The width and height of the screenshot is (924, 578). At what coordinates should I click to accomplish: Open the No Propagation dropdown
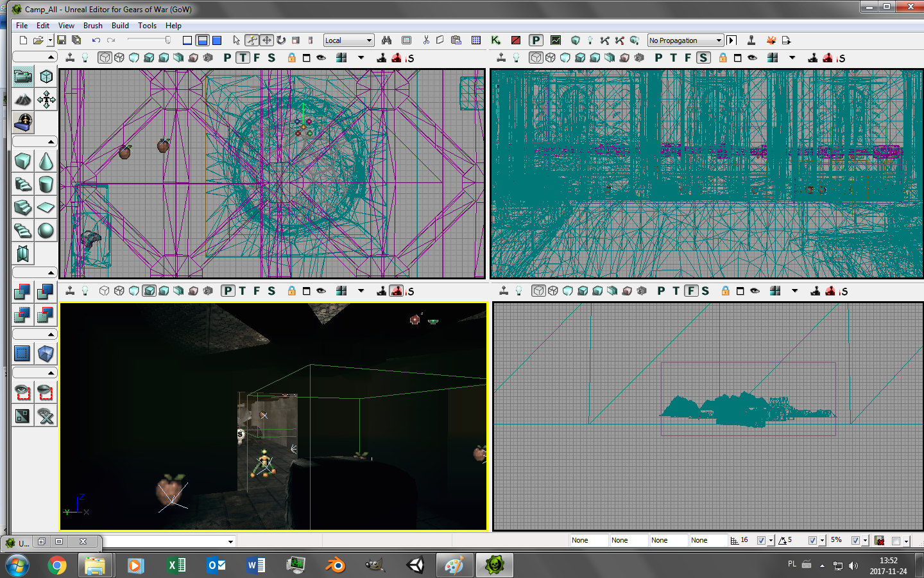click(x=685, y=40)
